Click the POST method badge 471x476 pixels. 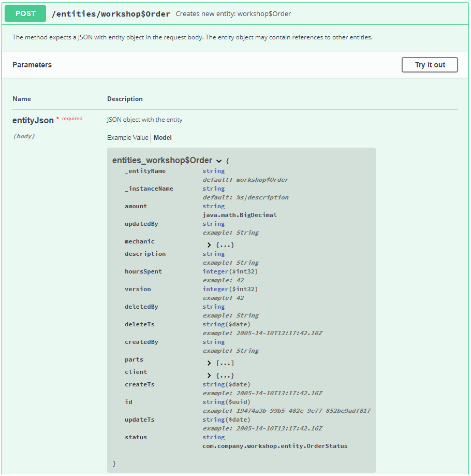click(x=25, y=14)
